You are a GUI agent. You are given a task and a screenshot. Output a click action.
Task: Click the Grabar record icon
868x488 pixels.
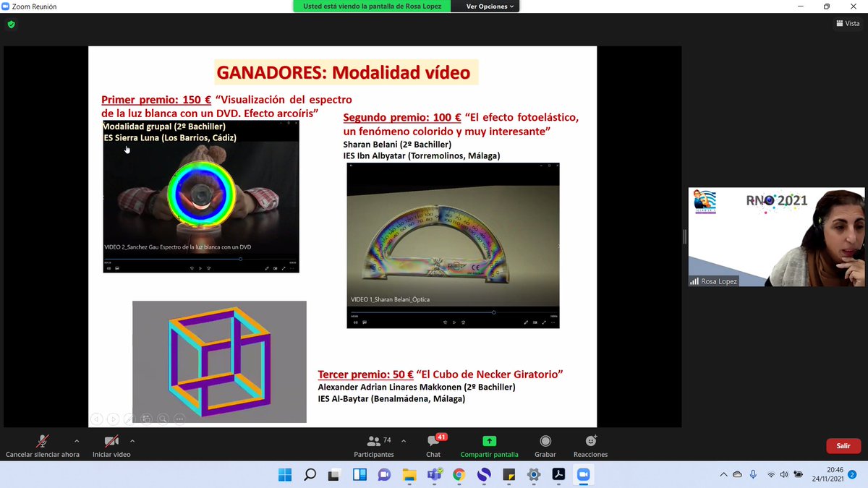pos(545,441)
